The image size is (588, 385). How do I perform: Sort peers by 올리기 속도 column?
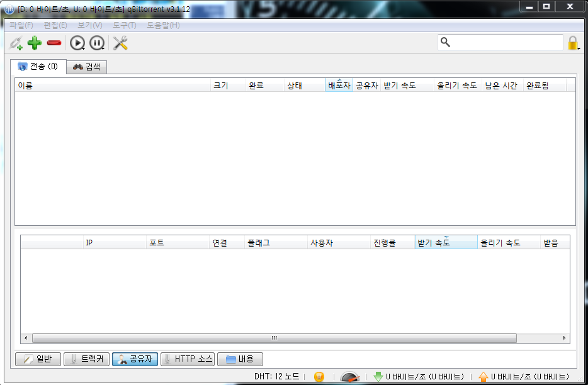pos(509,243)
